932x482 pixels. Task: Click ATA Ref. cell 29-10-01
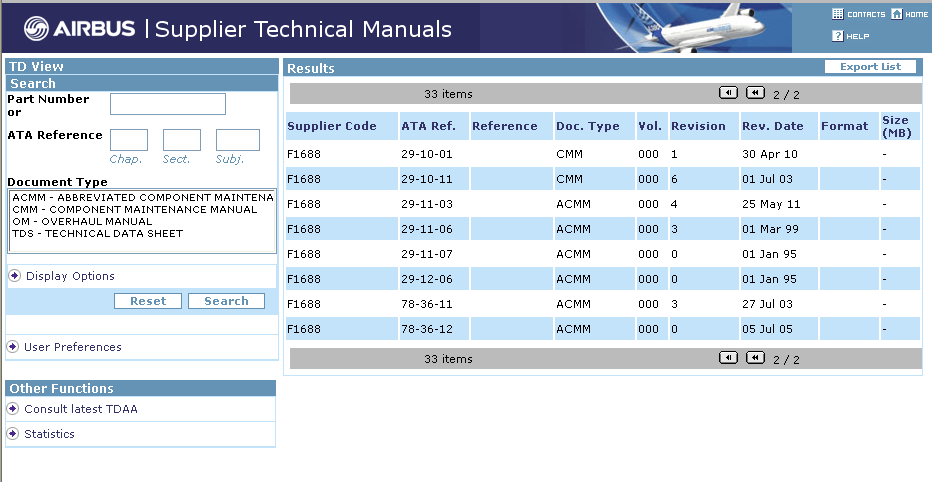[x=427, y=154]
